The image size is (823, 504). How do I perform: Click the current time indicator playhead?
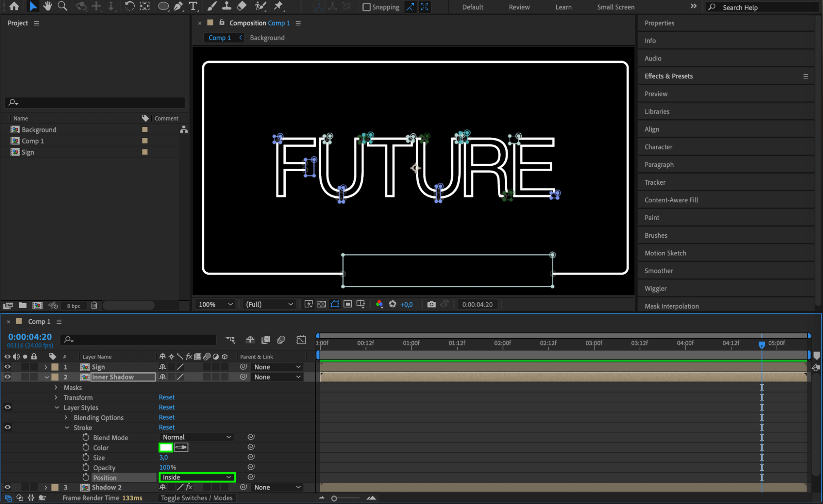762,344
